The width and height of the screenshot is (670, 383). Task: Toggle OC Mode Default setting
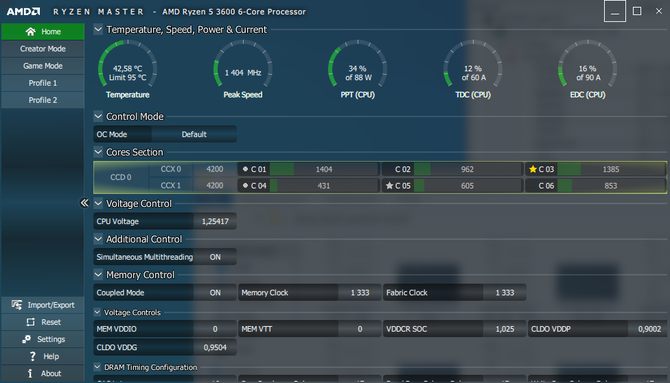pyautogui.click(x=194, y=134)
